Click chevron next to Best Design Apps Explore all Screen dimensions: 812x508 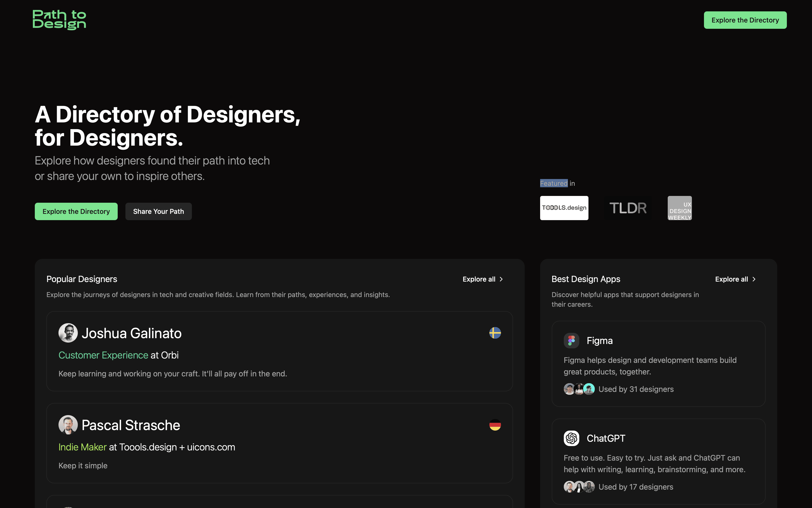tap(754, 279)
